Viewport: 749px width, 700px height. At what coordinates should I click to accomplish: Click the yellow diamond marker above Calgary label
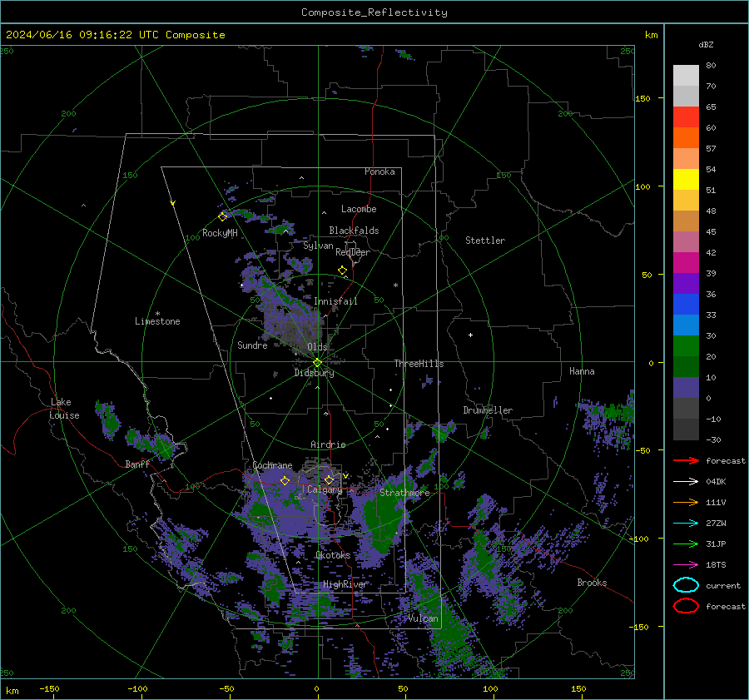coord(329,479)
